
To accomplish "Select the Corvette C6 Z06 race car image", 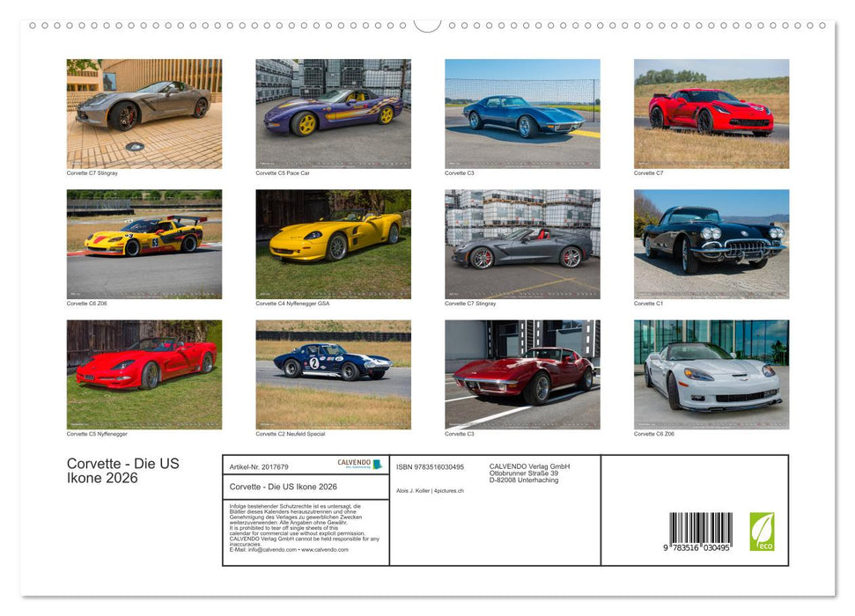I will point(144,243).
